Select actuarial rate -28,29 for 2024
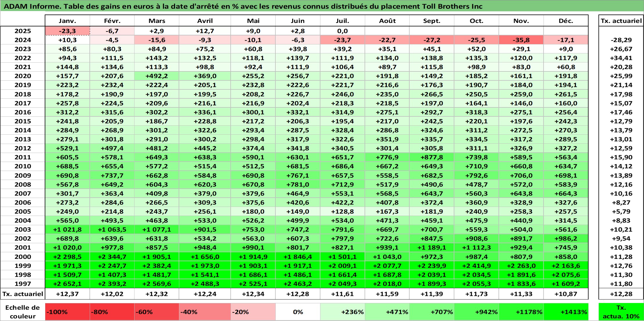Screen dimensions: 644x321 coord(621,40)
